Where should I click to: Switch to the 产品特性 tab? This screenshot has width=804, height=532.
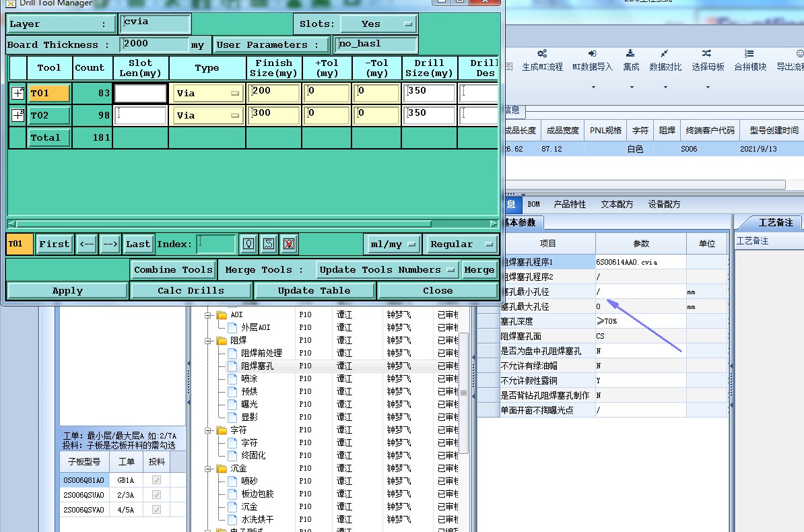click(x=570, y=204)
